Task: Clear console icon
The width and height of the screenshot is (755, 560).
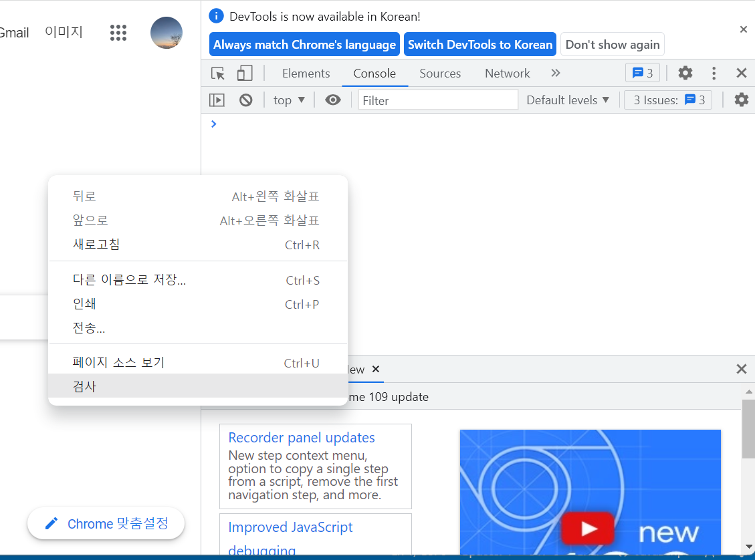Action: point(246,100)
